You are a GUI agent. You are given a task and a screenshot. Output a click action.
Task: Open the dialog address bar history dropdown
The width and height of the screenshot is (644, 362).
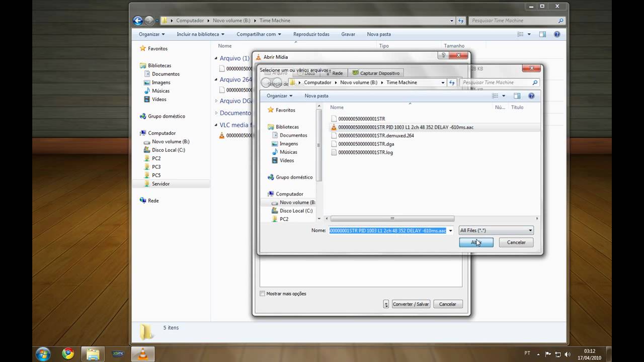coord(443,82)
